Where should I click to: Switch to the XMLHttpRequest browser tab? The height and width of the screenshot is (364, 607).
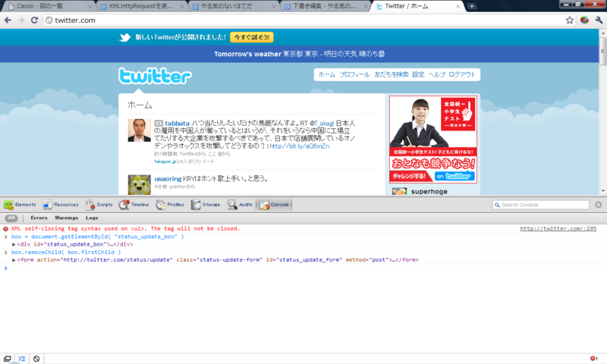coord(141,6)
